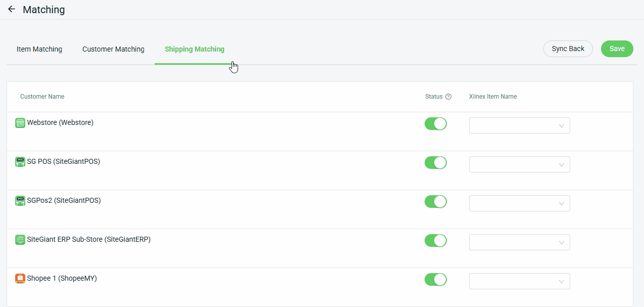Image resolution: width=644 pixels, height=307 pixels.
Task: Click the Webstore channel icon
Action: pos(20,123)
